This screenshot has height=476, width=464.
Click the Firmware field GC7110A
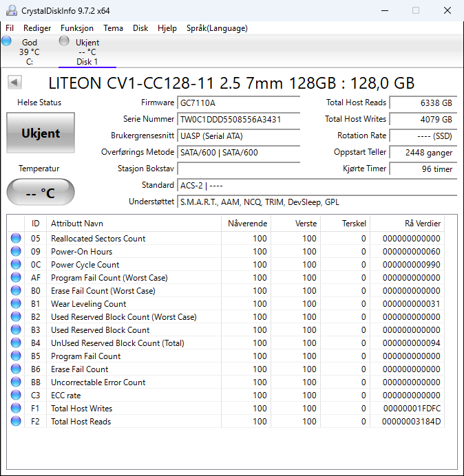tap(239, 103)
